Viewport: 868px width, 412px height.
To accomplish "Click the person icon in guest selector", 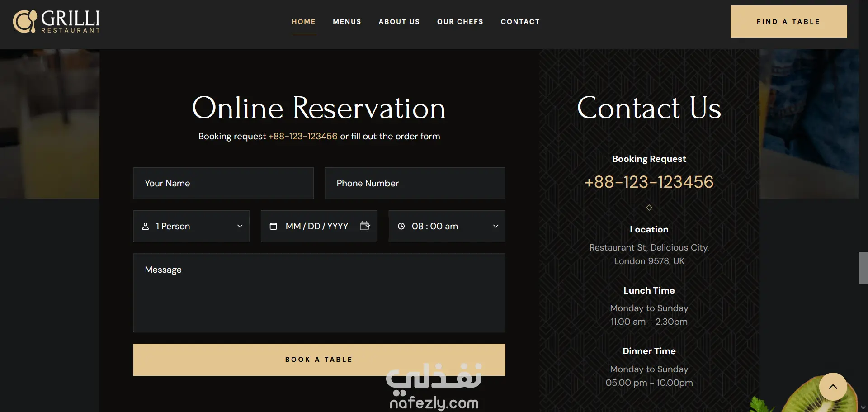I will [146, 226].
